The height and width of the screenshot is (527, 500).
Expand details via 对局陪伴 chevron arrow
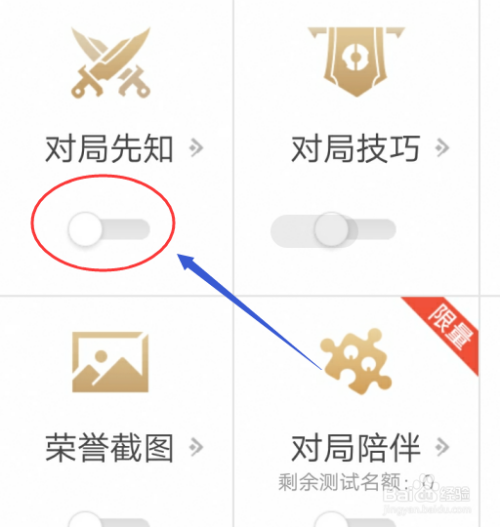[442, 447]
